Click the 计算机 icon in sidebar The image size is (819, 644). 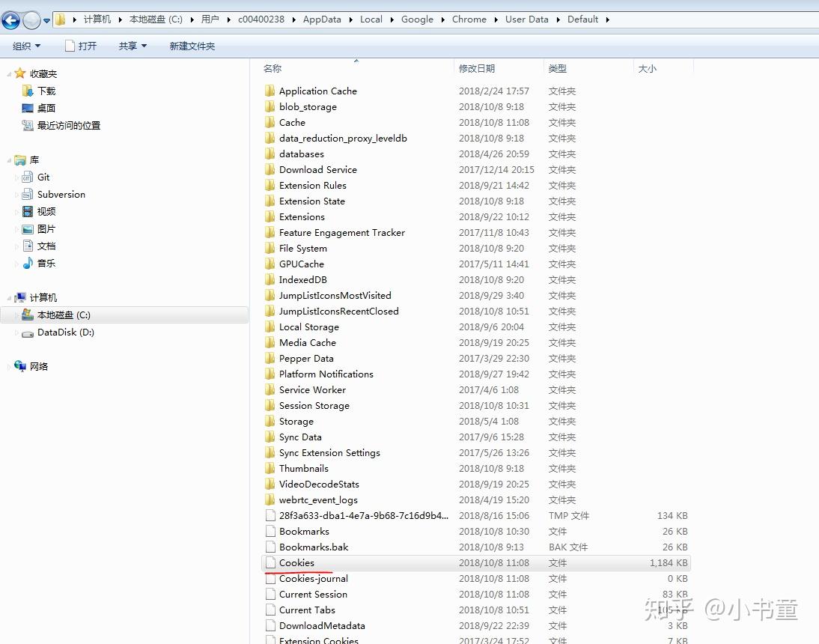point(20,297)
